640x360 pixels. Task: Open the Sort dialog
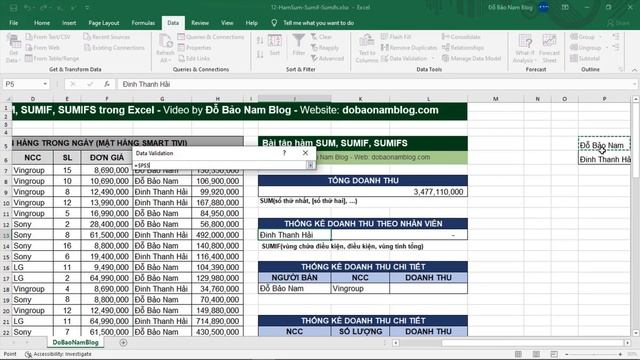[275, 45]
